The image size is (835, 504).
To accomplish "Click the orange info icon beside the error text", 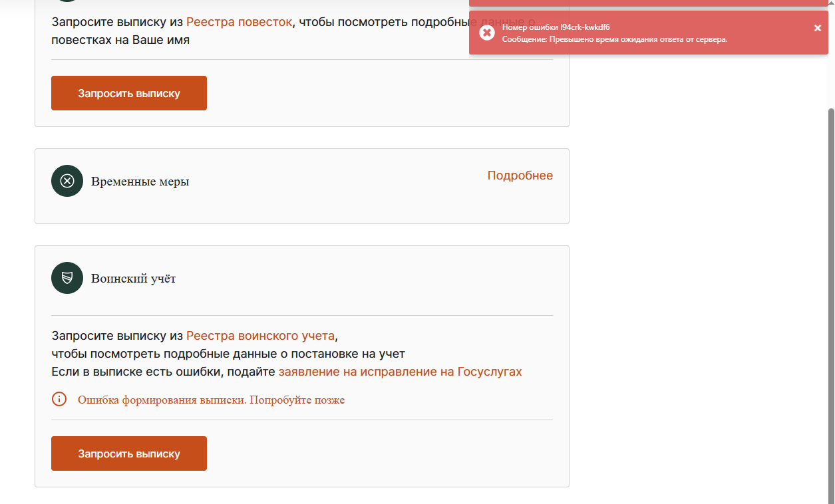I will 59,400.
